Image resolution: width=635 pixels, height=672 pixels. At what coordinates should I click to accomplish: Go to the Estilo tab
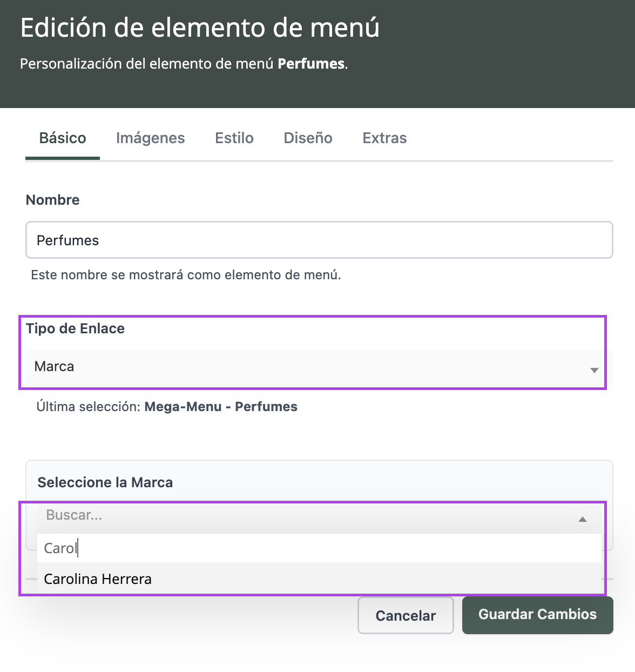pos(234,138)
